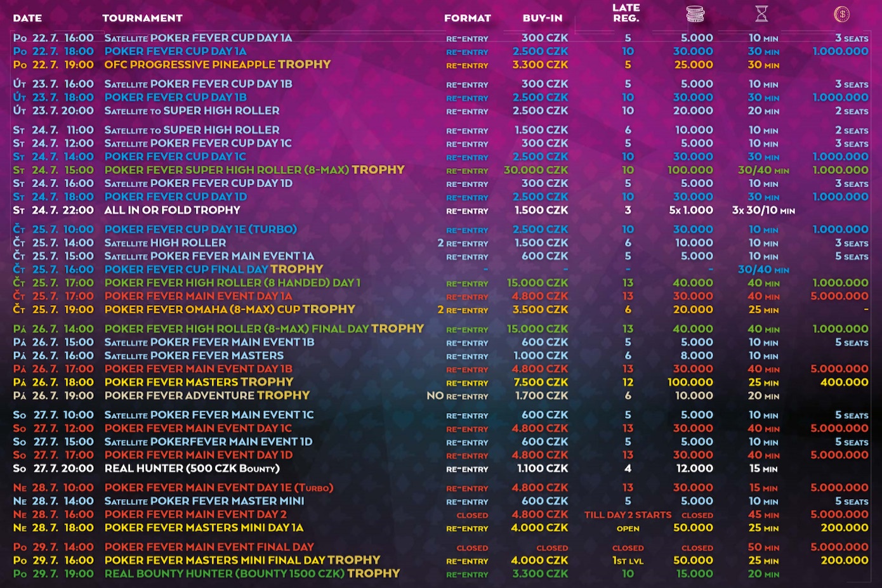The width and height of the screenshot is (882, 588).
Task: Select Real Bounty Hunter (Bounty 1500 CZK) Trophy
Action: pos(252,573)
